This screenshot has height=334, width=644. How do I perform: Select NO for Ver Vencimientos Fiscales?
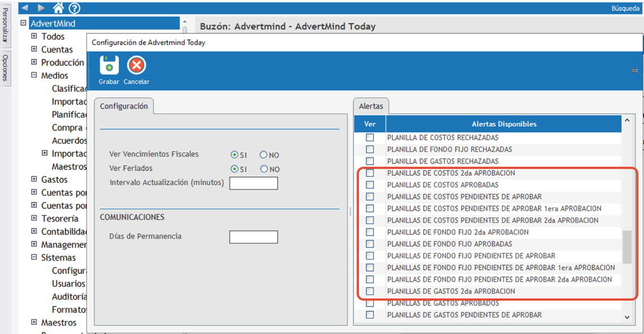pos(264,155)
